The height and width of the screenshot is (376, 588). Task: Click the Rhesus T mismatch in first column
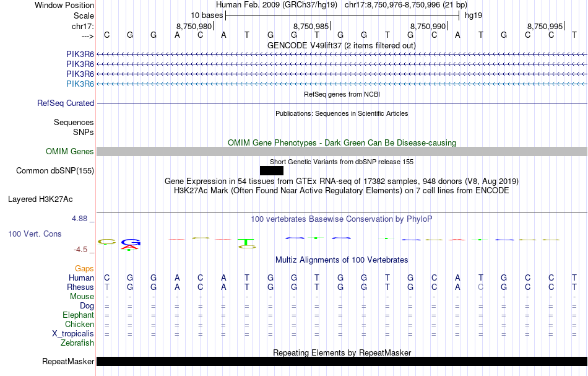[x=107, y=287]
